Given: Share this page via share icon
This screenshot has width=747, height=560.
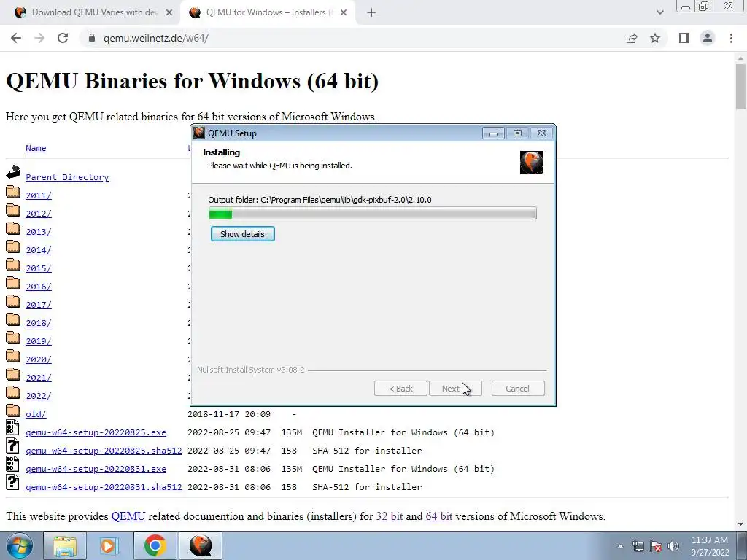Looking at the screenshot, I should point(632,38).
